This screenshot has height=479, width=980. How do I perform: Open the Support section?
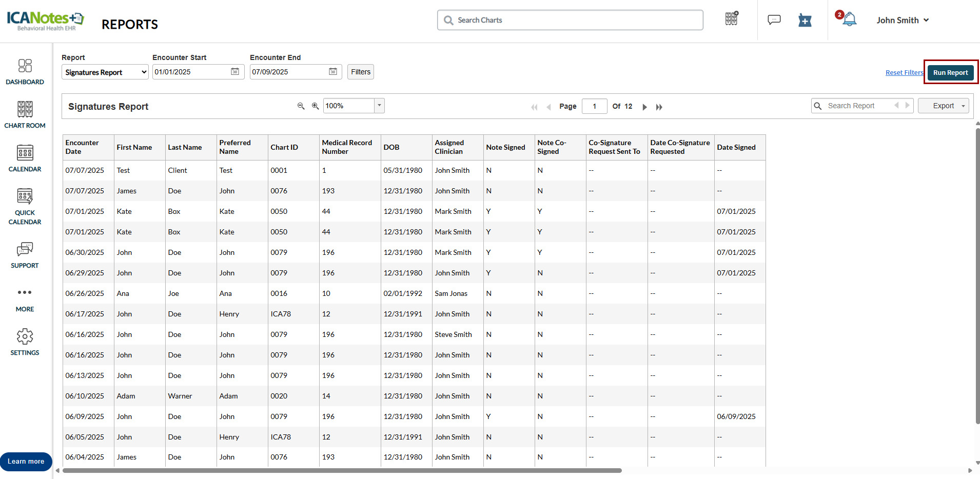[25, 255]
